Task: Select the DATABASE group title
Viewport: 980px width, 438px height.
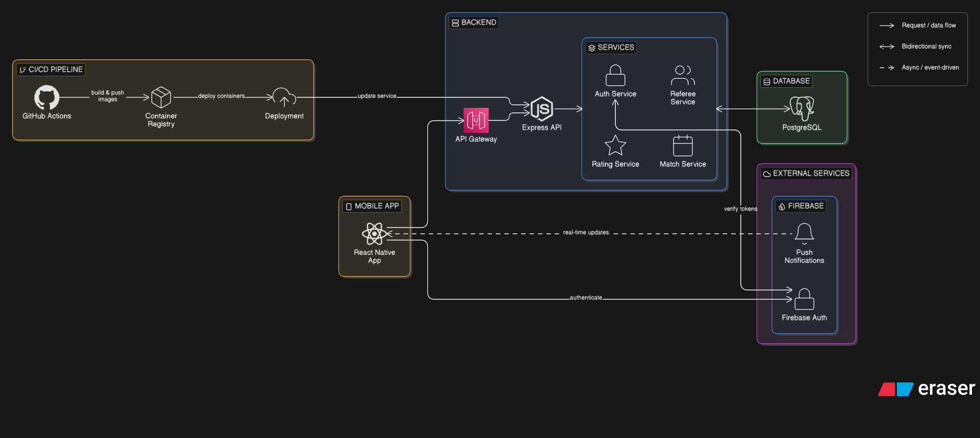Action: point(791,81)
